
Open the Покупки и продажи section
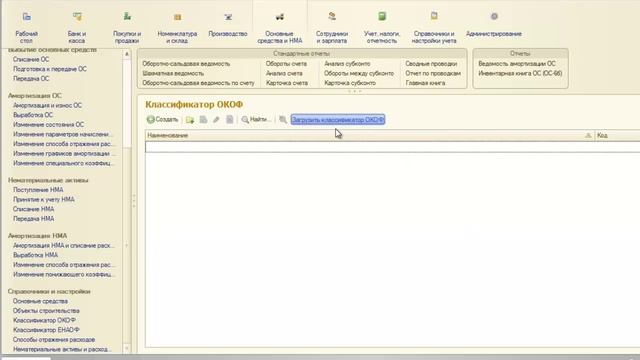pyautogui.click(x=127, y=27)
